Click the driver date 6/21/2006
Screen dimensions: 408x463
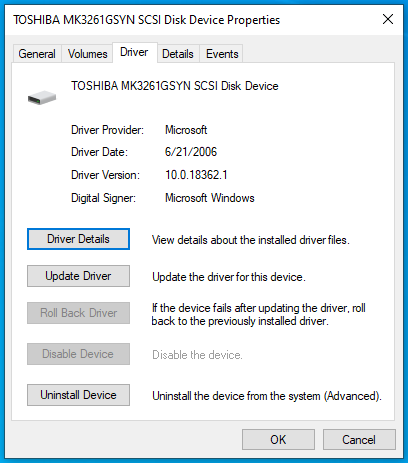[x=191, y=152]
